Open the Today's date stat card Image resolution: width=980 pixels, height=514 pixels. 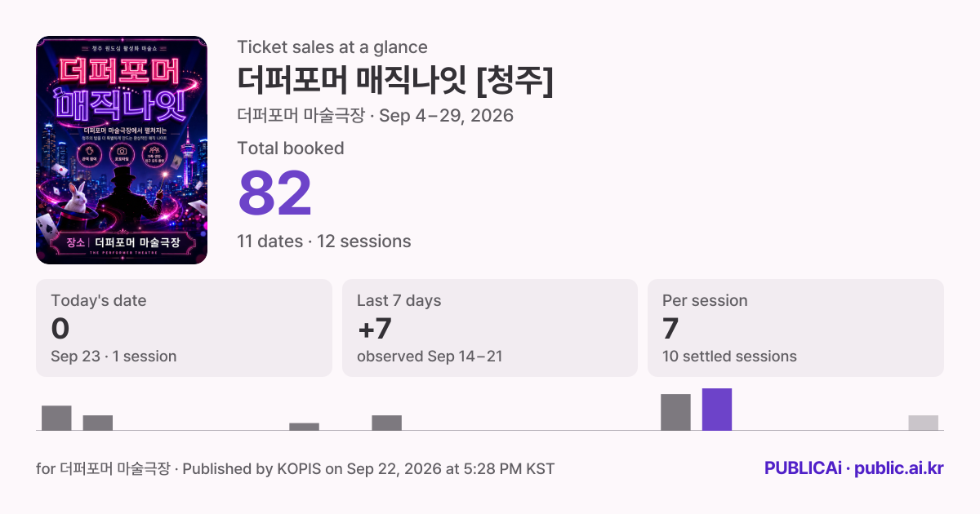click(184, 328)
